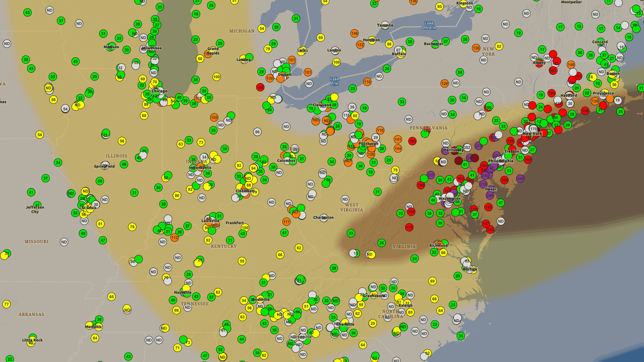The height and width of the screenshot is (362, 644).
Task: Click the yellow 77 marker at left edge
Action: tap(6, 304)
